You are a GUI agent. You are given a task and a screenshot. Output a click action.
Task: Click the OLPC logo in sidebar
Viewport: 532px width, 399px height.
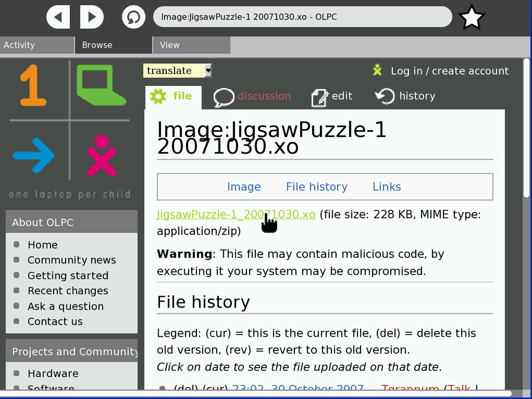click(x=70, y=129)
